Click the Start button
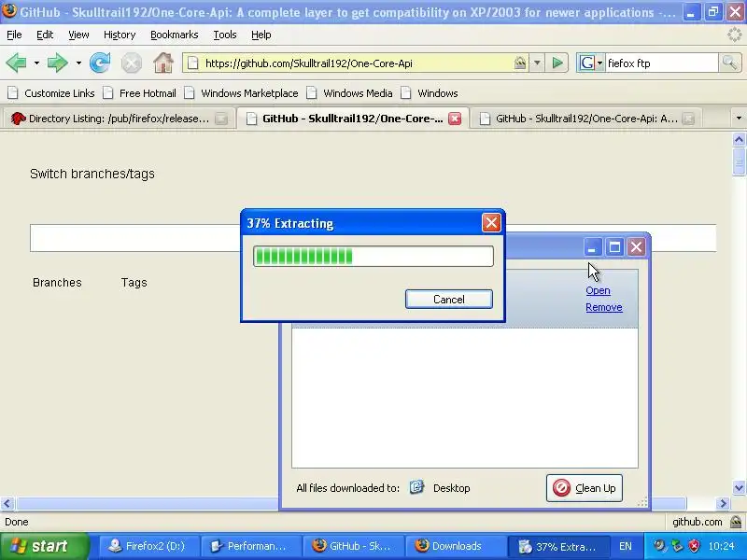 pyautogui.click(x=45, y=546)
